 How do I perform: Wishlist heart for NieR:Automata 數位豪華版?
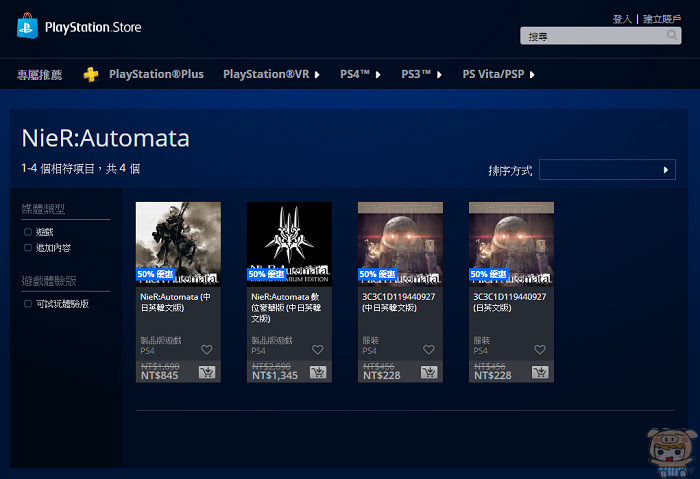[x=318, y=350]
